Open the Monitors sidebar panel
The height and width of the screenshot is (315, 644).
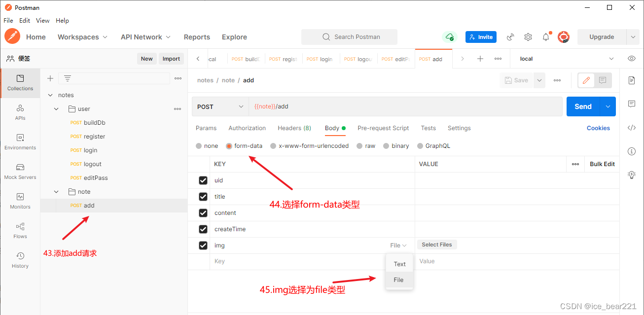(x=20, y=201)
